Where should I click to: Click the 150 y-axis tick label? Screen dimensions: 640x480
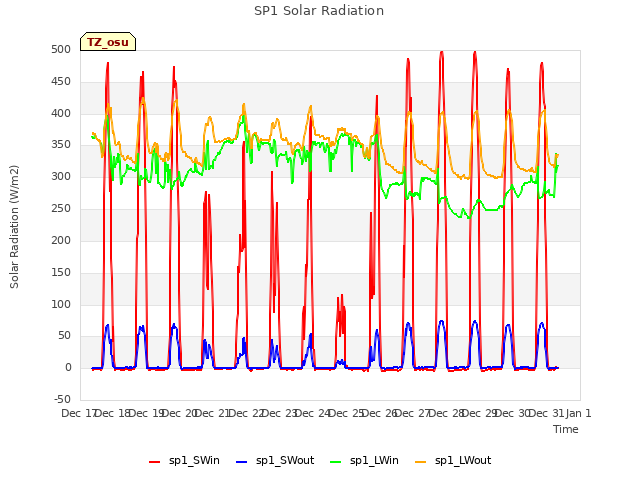click(x=61, y=272)
